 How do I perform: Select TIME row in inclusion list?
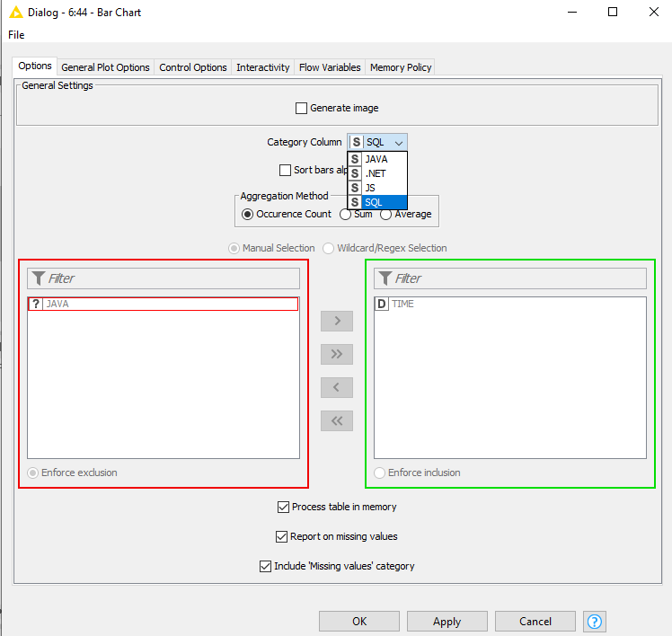click(x=510, y=304)
